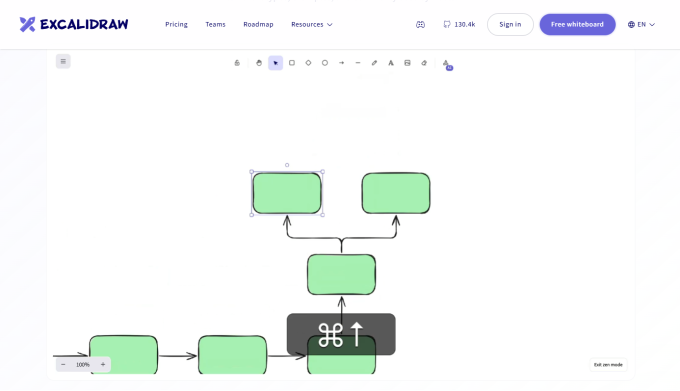Click the Sign in button

(510, 24)
